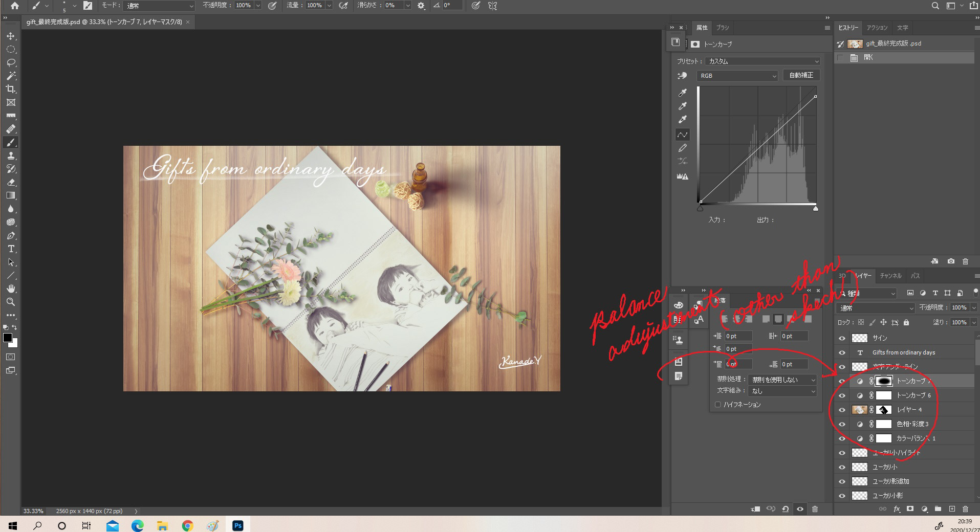This screenshot has height=532, width=980.
Task: Select the Magic Wand tool
Action: coord(11,76)
